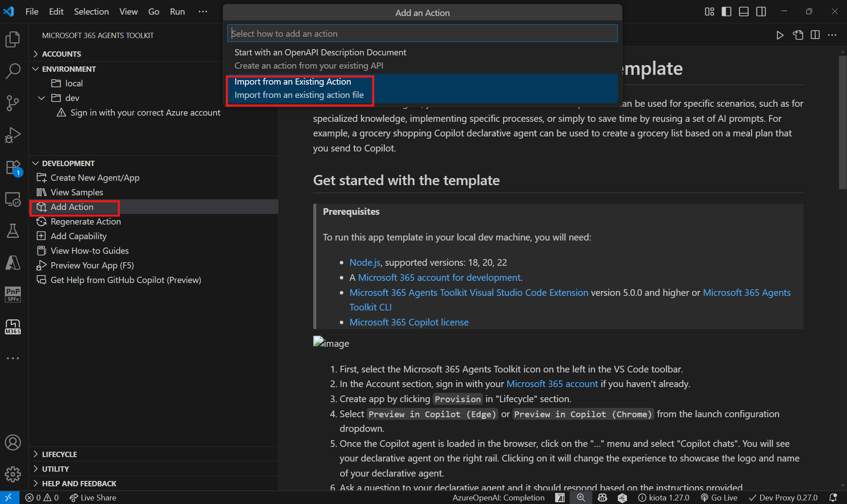Open editor More Actions ellipsis
This screenshot has width=847, height=504.
point(832,35)
